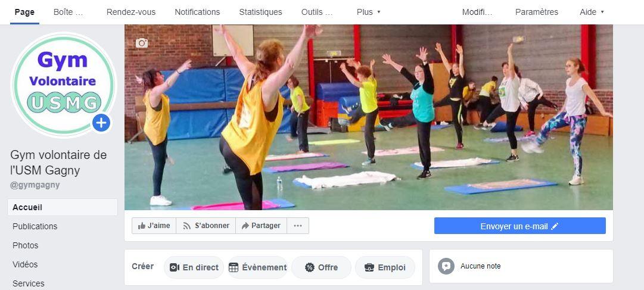Click the Gym Volontaire USMG profile picture
The width and height of the screenshot is (644, 290).
click(x=63, y=84)
